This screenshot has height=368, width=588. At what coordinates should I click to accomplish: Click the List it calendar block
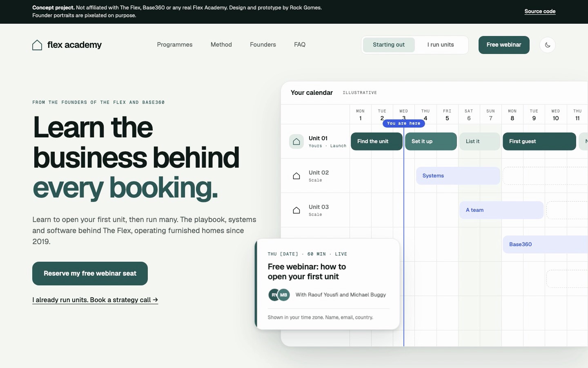(x=480, y=141)
